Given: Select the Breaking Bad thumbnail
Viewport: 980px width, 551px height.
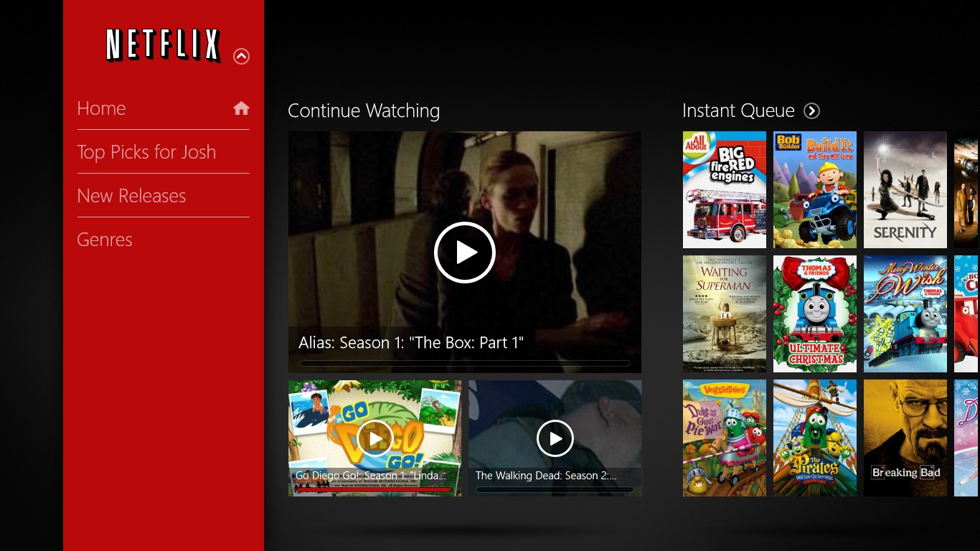Looking at the screenshot, I should click(905, 438).
